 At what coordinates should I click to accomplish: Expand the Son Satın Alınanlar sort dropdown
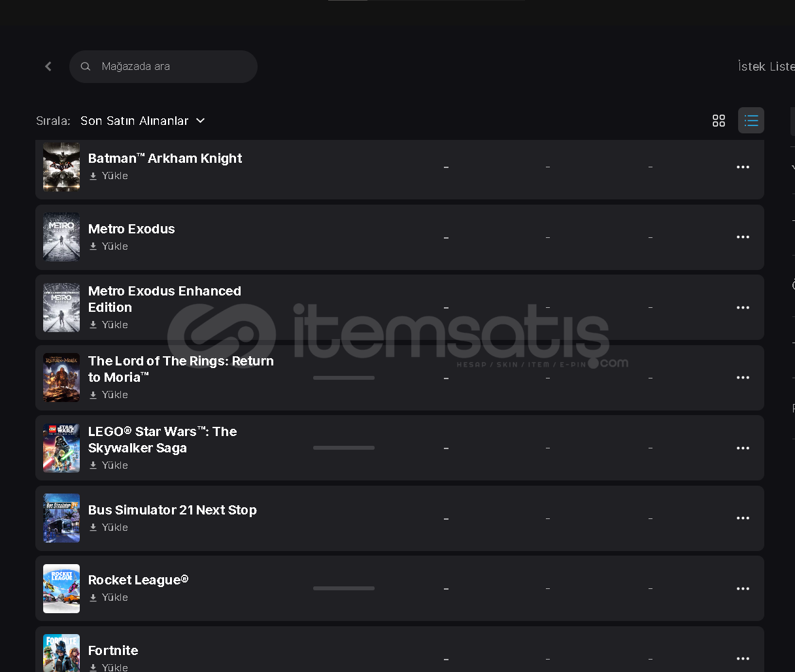click(x=143, y=121)
